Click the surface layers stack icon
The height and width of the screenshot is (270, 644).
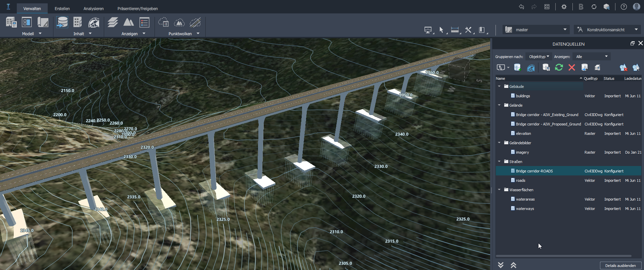click(113, 22)
